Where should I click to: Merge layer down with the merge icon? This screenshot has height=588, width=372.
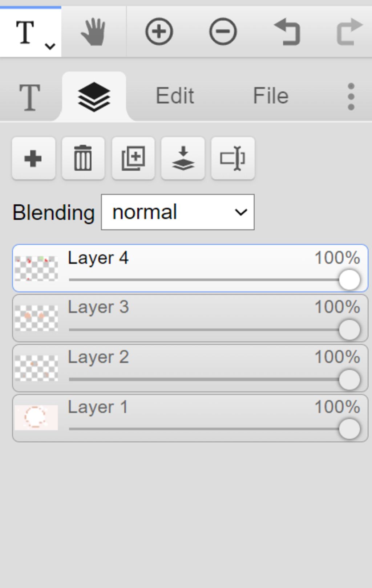tap(183, 158)
